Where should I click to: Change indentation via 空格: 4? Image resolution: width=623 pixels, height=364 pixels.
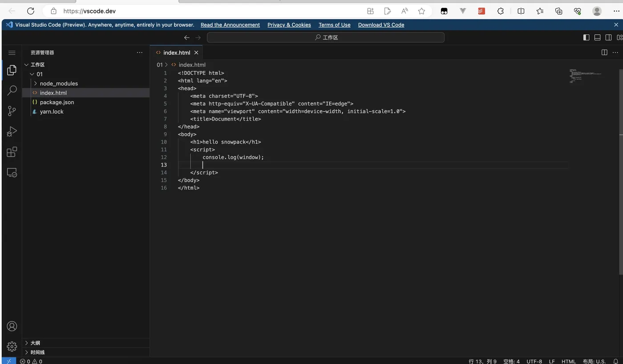(511, 361)
